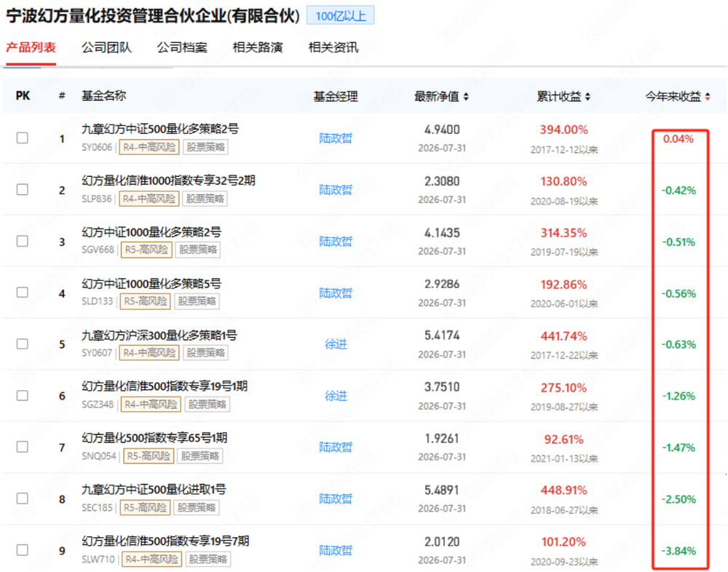The height and width of the screenshot is (572, 728).
Task: Open the 相关资讯 tab
Action: point(333,47)
